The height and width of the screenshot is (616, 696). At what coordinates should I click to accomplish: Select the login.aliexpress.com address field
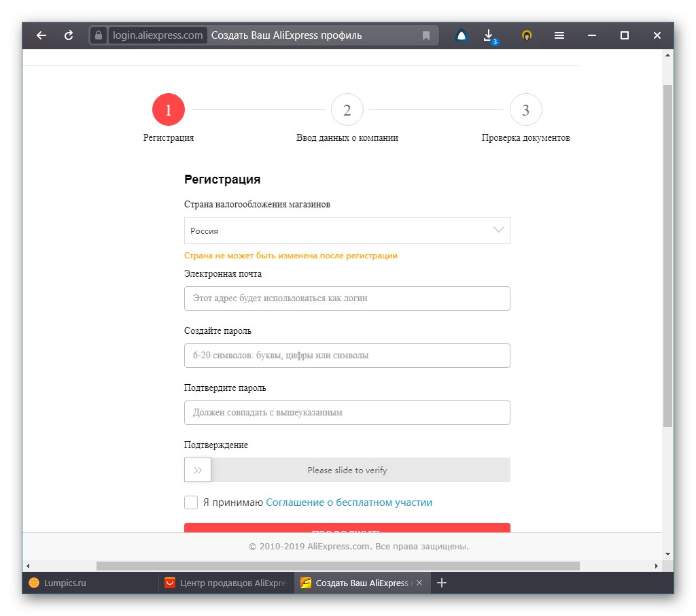point(158,35)
